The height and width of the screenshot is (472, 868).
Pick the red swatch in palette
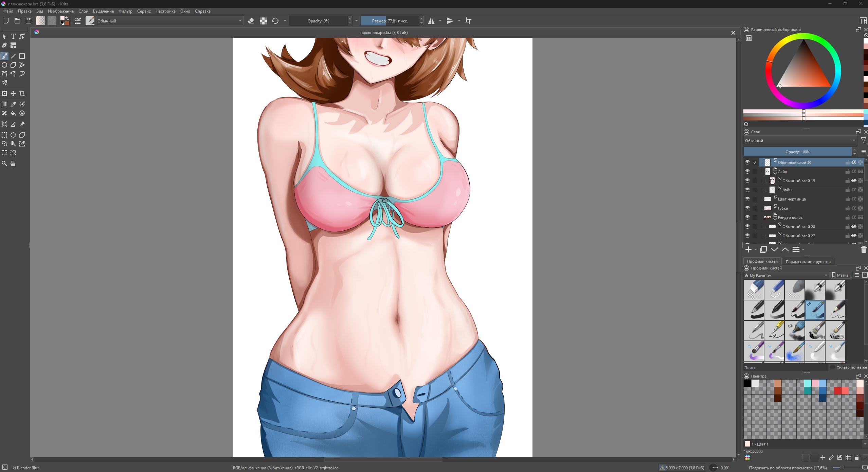pyautogui.click(x=837, y=391)
